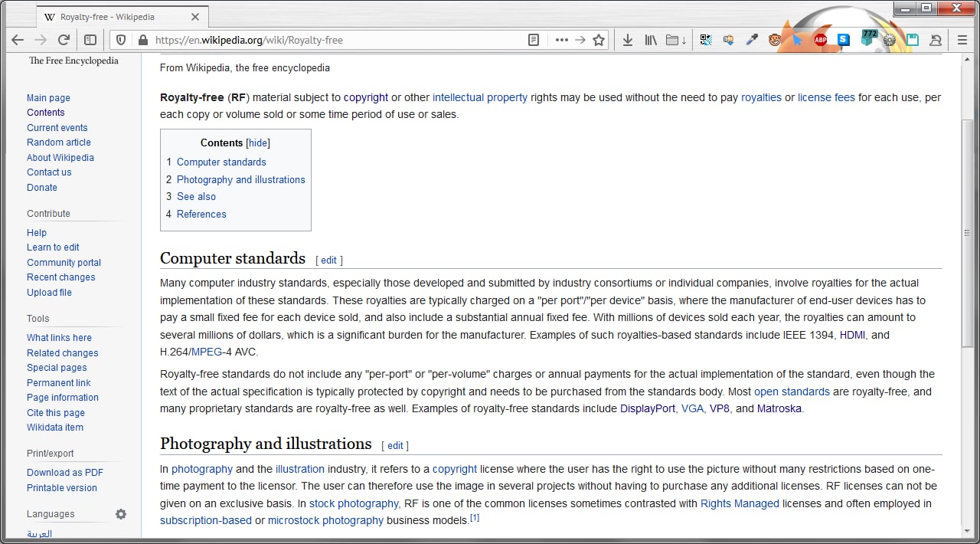Open the HDMI article link
This screenshot has height=544, width=980.
854,335
